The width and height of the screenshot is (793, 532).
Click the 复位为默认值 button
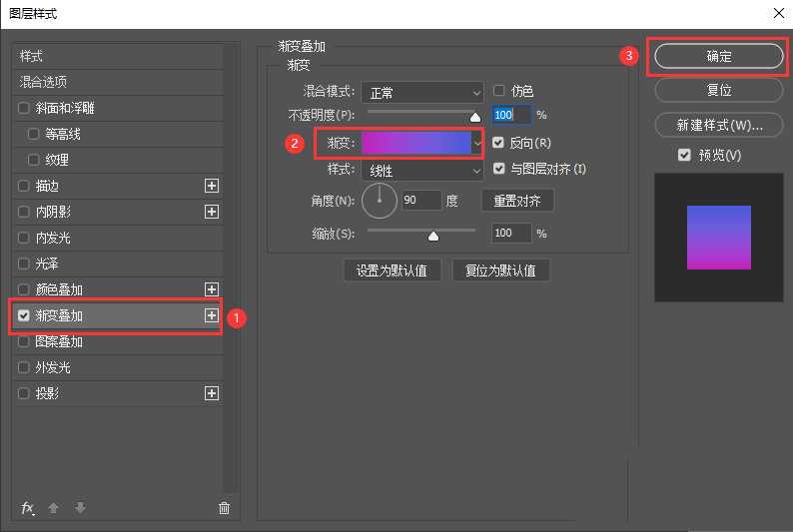tap(500, 270)
